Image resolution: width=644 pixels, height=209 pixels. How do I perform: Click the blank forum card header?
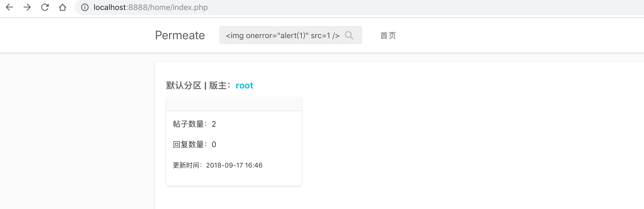click(x=234, y=104)
